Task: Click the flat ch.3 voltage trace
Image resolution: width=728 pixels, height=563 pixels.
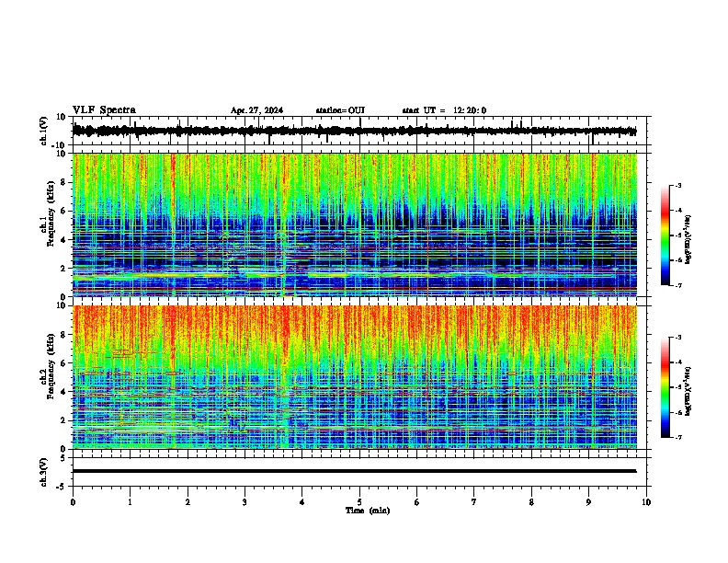Action: click(355, 471)
